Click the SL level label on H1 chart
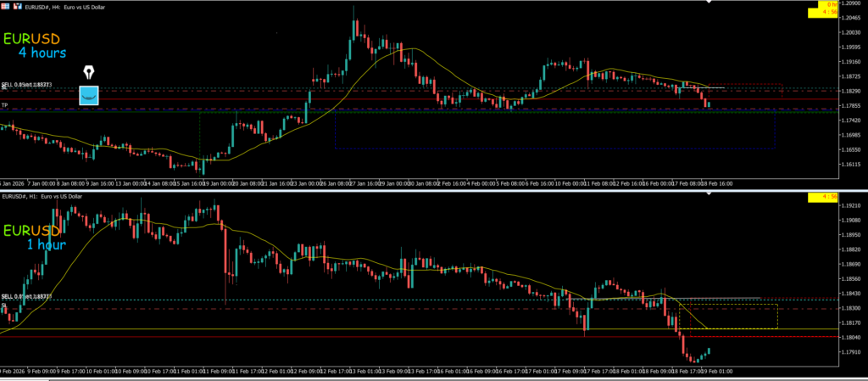Viewport: 868px width, 381px height. click(x=4, y=305)
